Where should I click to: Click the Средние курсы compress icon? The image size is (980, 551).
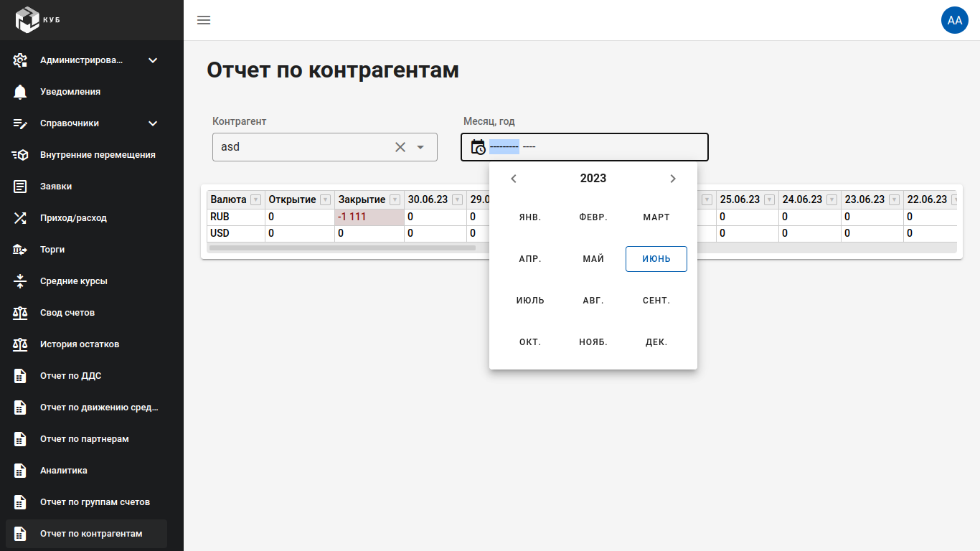pyautogui.click(x=20, y=281)
